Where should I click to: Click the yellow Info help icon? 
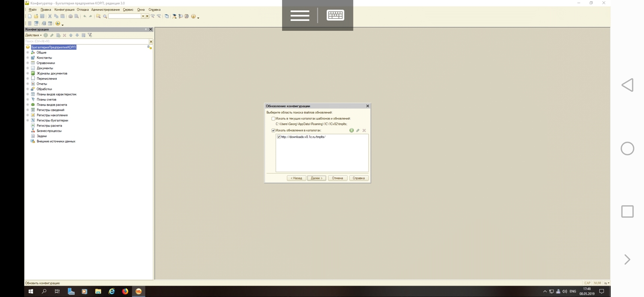pos(193,16)
